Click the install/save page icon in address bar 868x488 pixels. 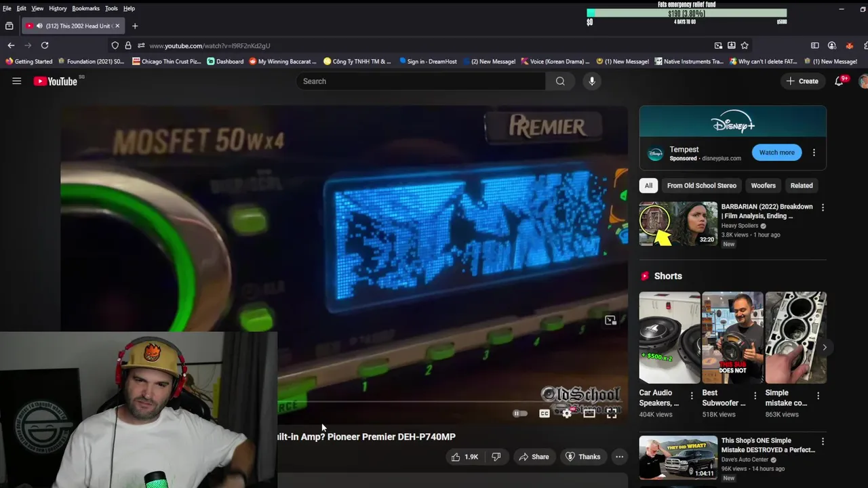(731, 45)
